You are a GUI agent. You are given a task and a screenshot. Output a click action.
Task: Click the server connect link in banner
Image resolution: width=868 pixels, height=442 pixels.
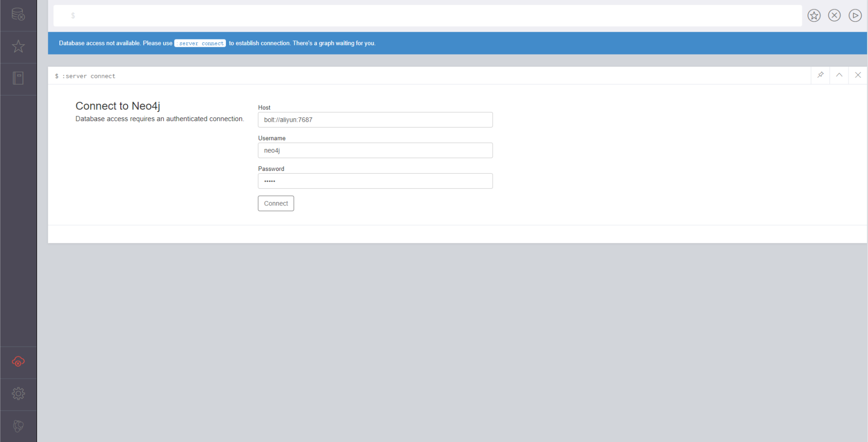point(200,43)
